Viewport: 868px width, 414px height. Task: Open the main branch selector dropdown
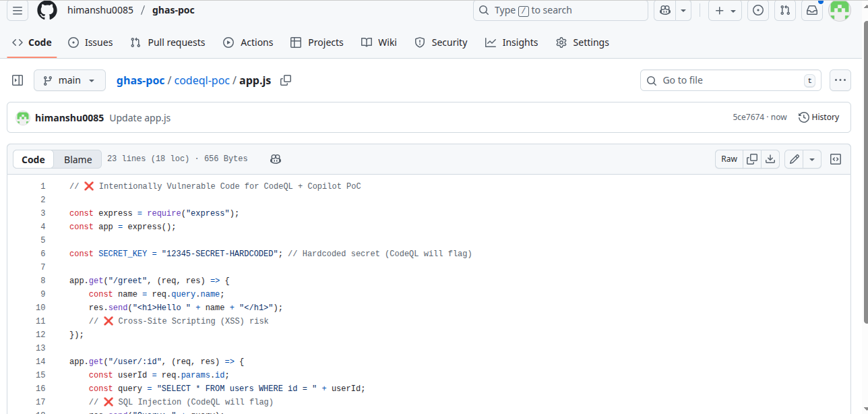[69, 80]
